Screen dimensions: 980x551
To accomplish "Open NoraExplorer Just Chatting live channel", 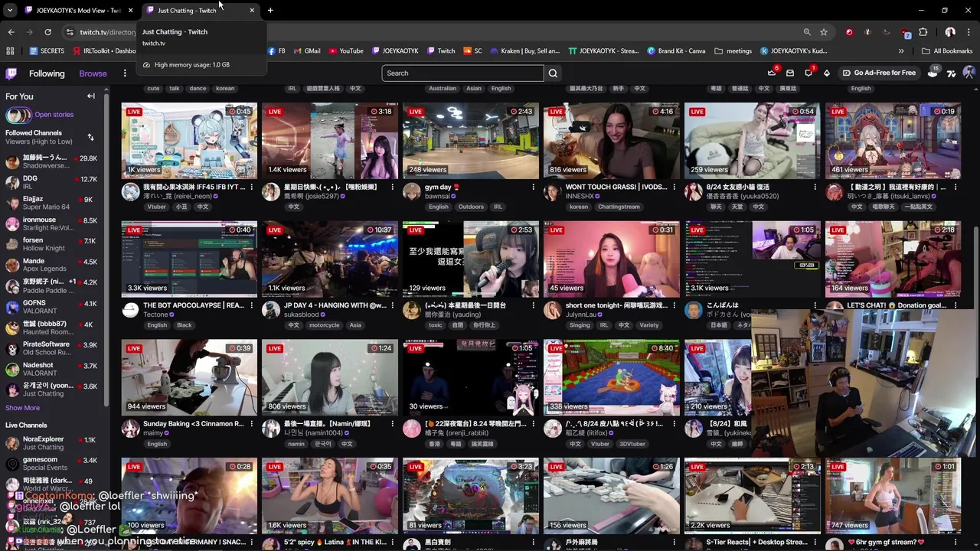I will (x=52, y=443).
